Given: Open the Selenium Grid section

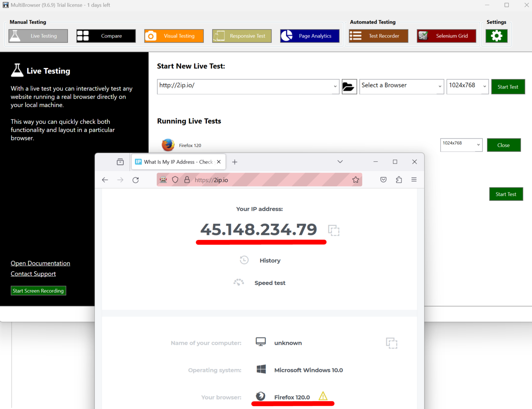Looking at the screenshot, I should click(446, 36).
